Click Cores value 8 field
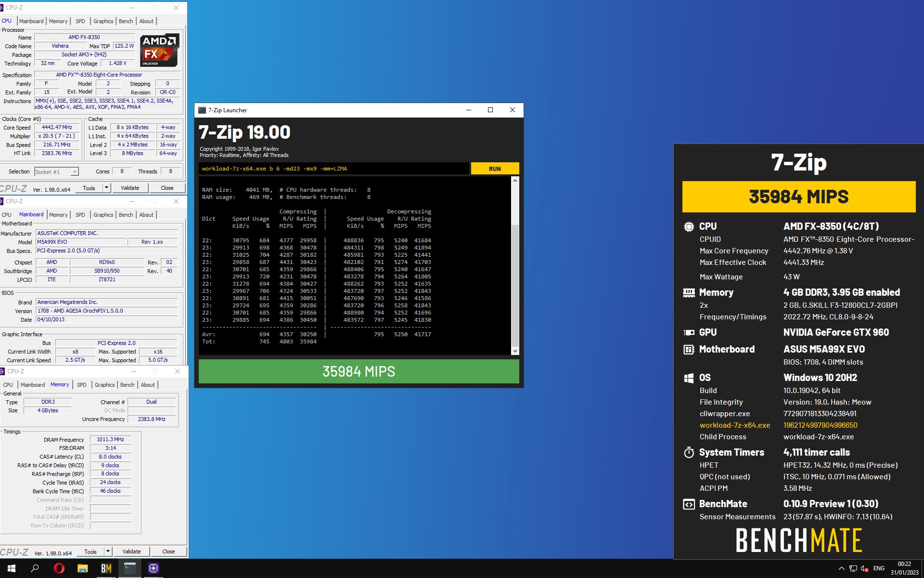 tap(122, 171)
